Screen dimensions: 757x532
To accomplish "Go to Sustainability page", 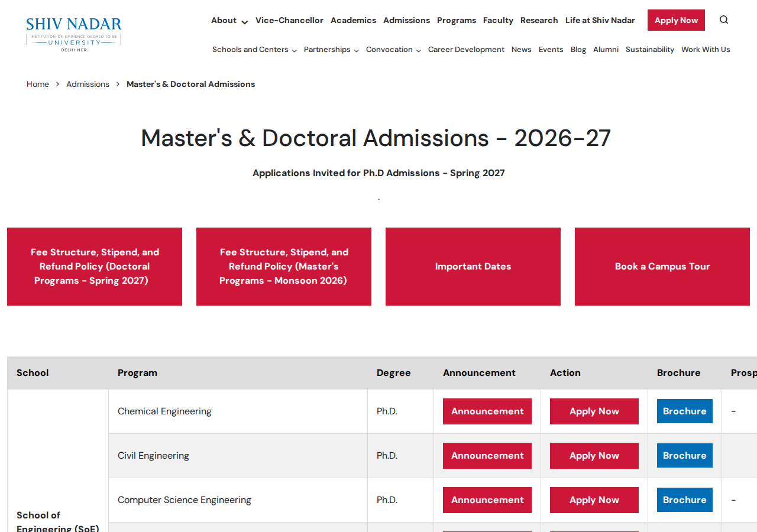I will coord(650,50).
